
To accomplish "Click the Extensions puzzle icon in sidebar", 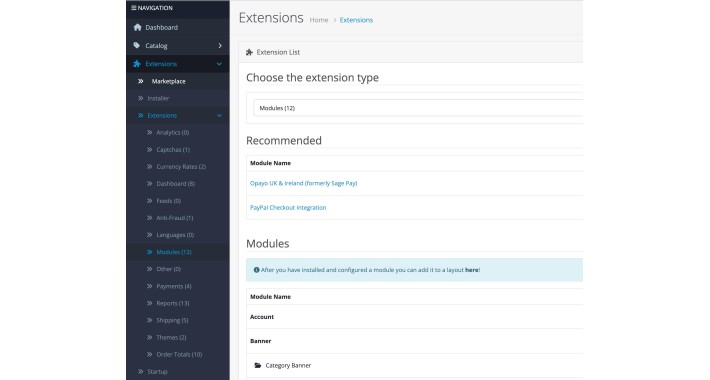I will click(137, 64).
